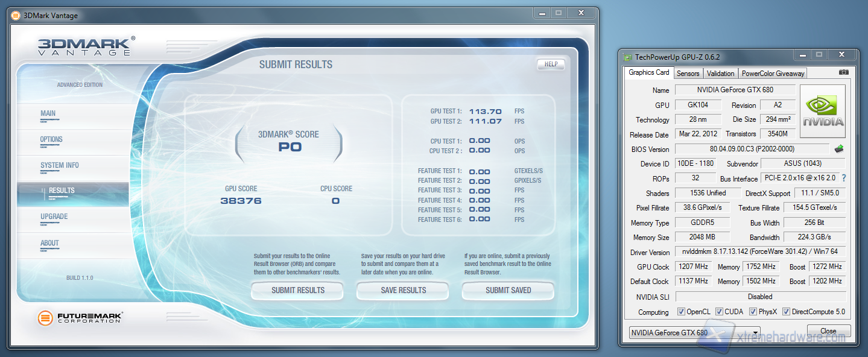Click the Futuremark Corporation logo
This screenshot has width=868, height=357.
80,318
